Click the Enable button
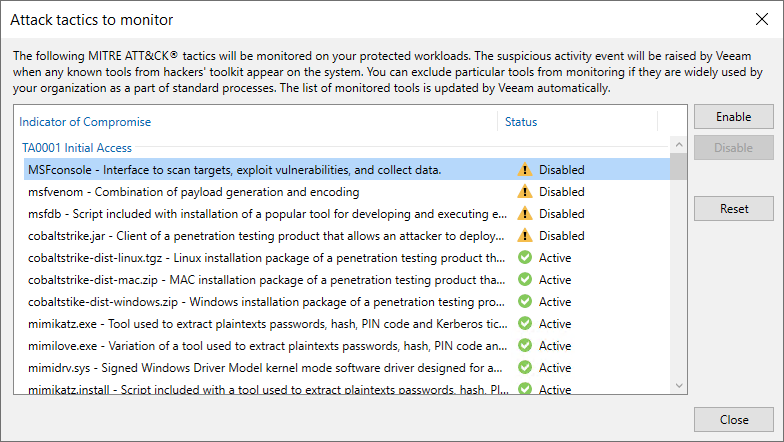Image resolution: width=784 pixels, height=442 pixels. (x=733, y=117)
